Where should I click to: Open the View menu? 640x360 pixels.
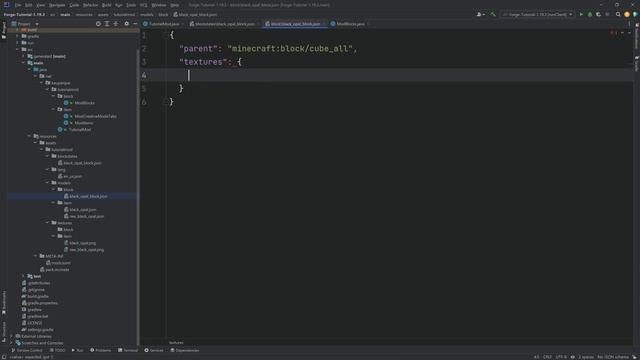[40, 5]
